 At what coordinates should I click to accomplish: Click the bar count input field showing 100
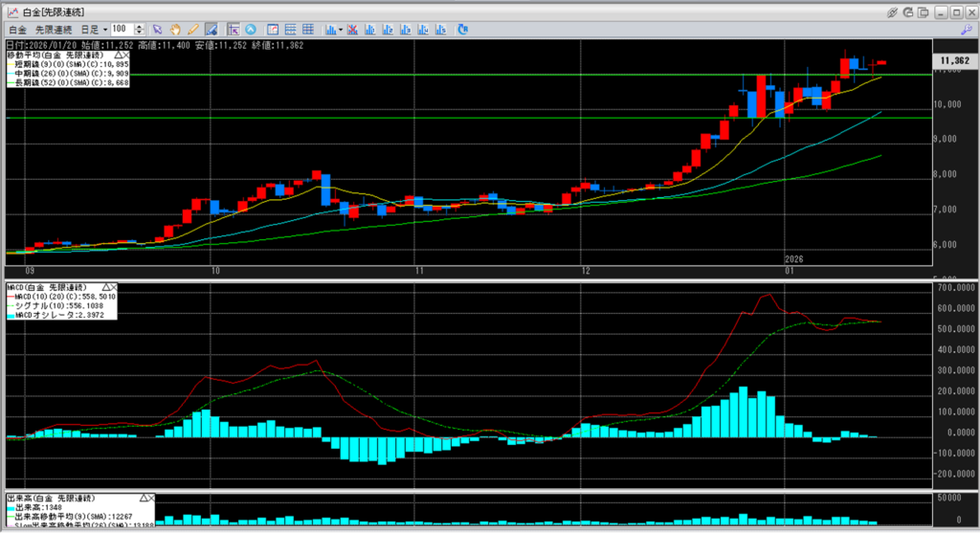pyautogui.click(x=124, y=30)
